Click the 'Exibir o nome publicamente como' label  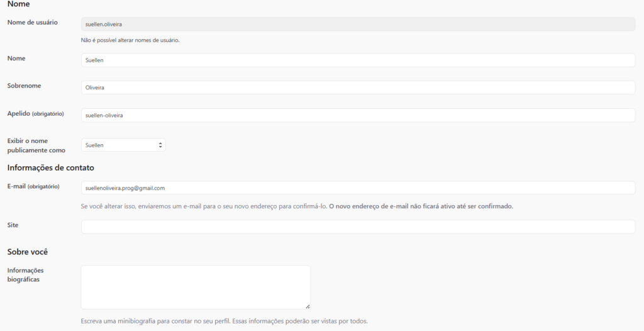(x=36, y=145)
